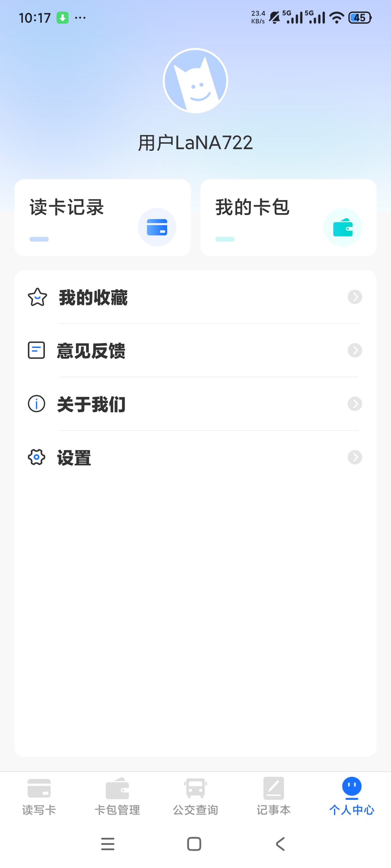Tap the Android back navigation button
This screenshot has height=868, width=391.
point(280,844)
